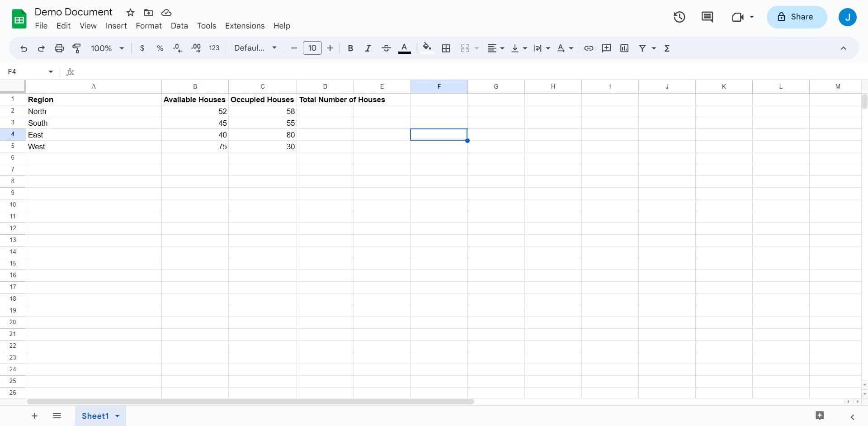Viewport: 868px width, 426px height.
Task: Apply strikethrough formatting
Action: [x=386, y=48]
